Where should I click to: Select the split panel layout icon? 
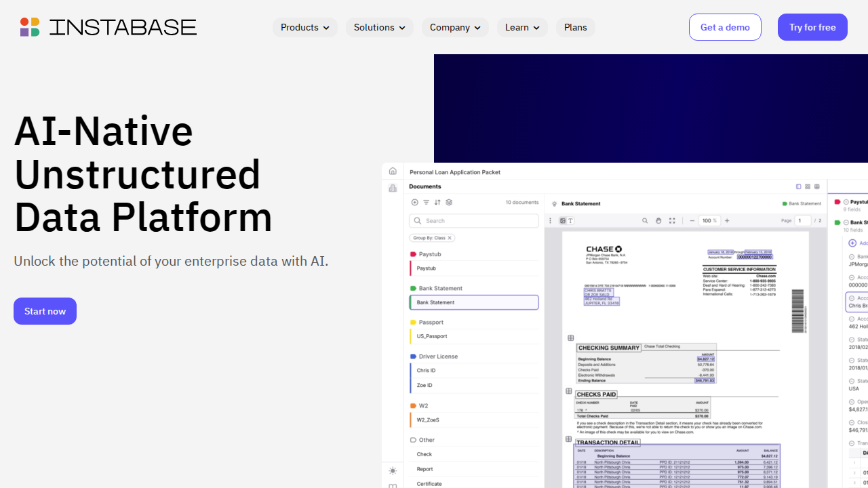tap(799, 186)
